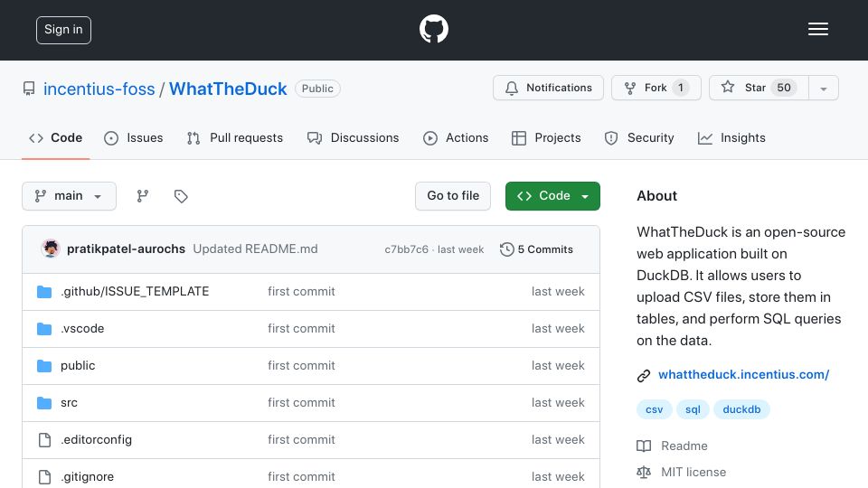Open the star lists dropdown arrow
Image resolution: width=868 pixels, height=488 pixels.
click(824, 89)
